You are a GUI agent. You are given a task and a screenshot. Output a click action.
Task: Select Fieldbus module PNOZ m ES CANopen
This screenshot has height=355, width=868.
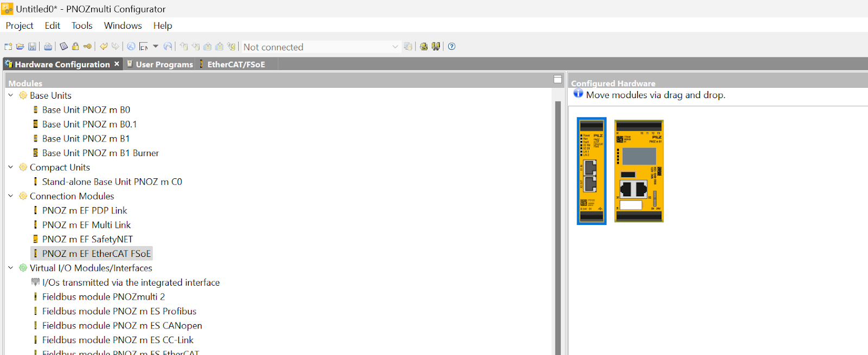pos(122,326)
